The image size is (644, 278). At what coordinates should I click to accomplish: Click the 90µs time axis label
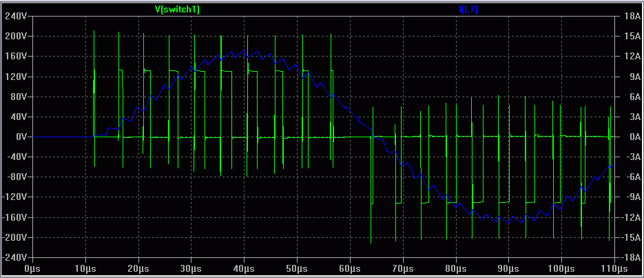509,269
